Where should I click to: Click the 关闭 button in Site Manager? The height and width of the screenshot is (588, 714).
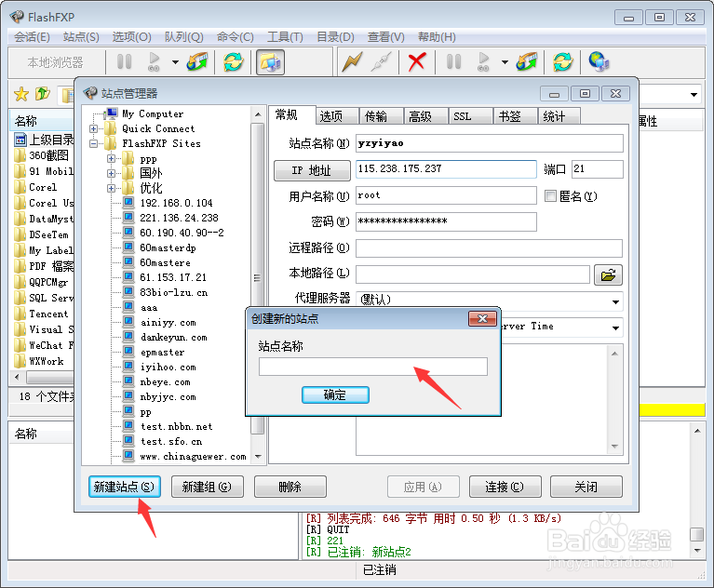pos(586,487)
